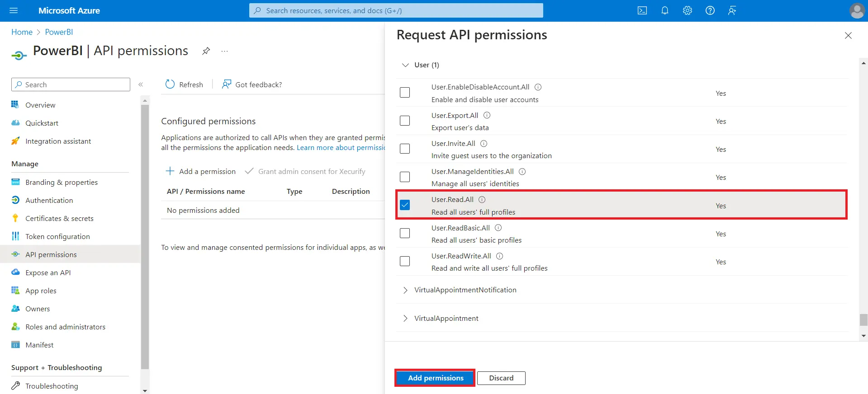Click the Overview grid icon in sidebar
The image size is (868, 394).
tap(15, 104)
